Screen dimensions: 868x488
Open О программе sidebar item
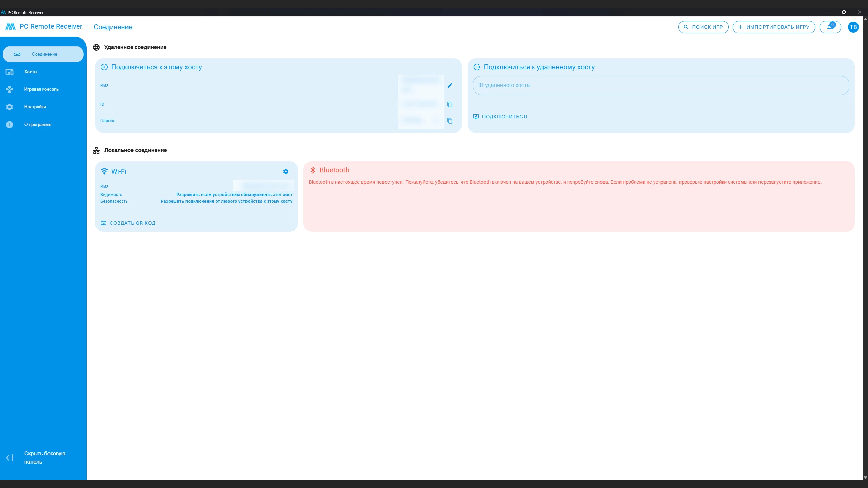pyautogui.click(x=37, y=125)
